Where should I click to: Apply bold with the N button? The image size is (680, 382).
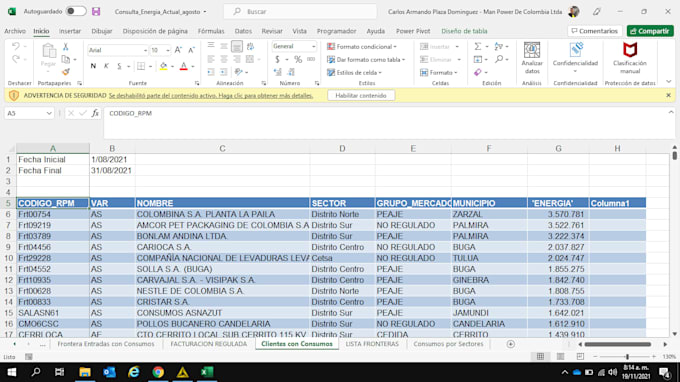point(93,66)
